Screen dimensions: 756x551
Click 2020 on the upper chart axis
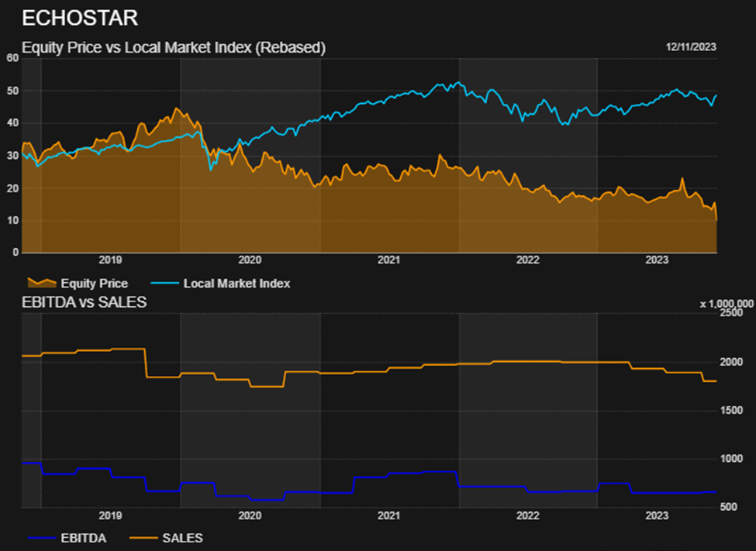pos(250,260)
